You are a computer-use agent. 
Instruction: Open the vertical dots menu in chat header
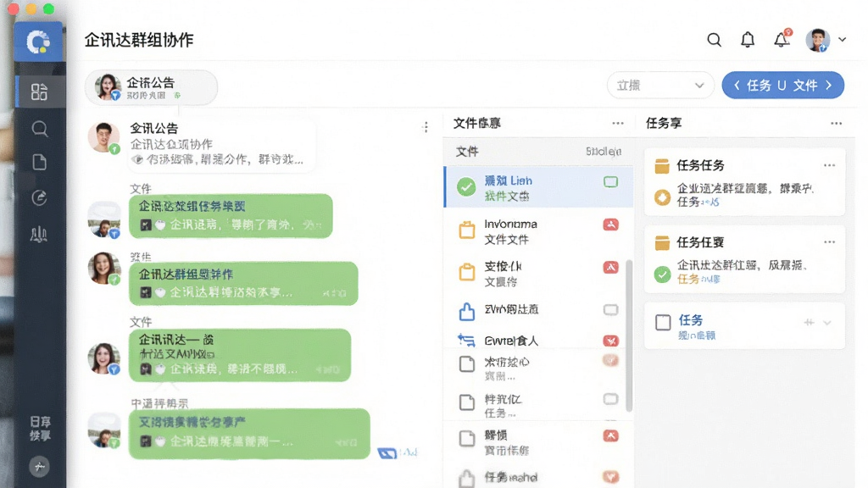(426, 128)
